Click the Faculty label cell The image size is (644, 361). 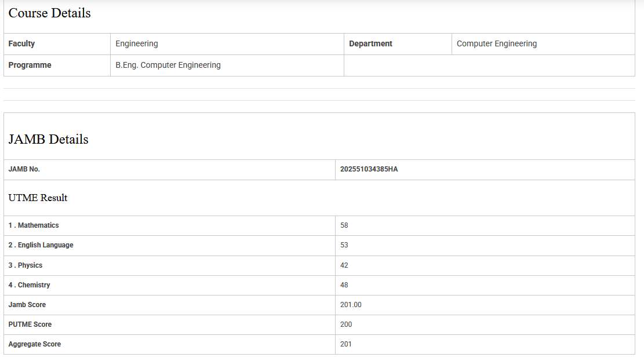(22, 43)
